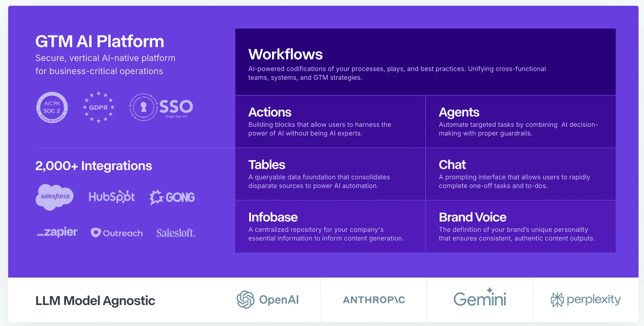Select the Salesforce cloud logo
Viewport: 644px width, 326px height.
point(55,197)
